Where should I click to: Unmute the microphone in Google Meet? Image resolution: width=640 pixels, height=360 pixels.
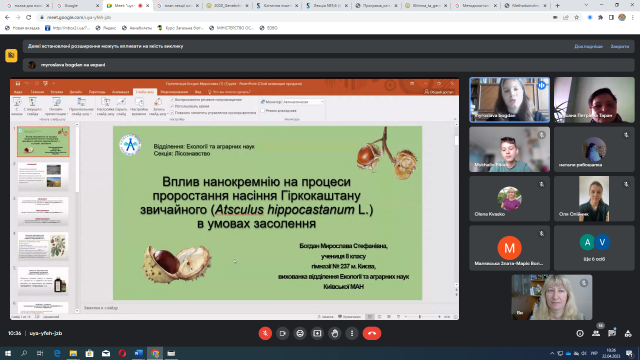pos(265,333)
